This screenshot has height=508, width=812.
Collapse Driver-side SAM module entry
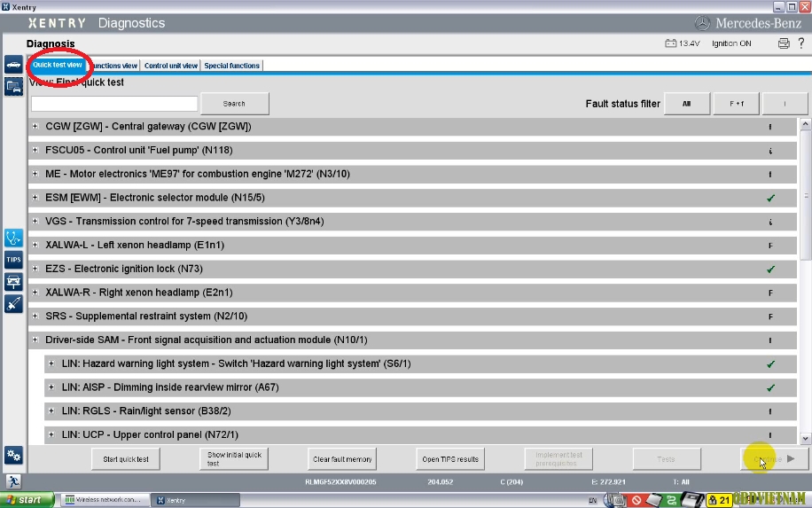pyautogui.click(x=35, y=340)
